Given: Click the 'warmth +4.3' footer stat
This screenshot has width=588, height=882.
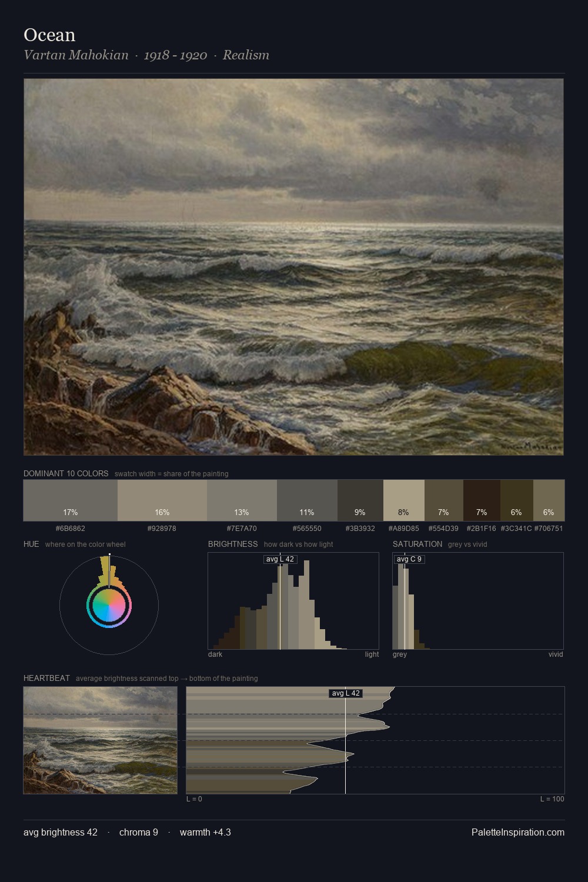Looking at the screenshot, I should click(205, 833).
